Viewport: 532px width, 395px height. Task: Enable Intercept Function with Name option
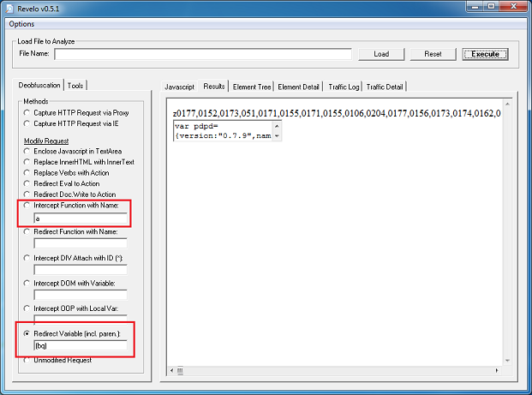pyautogui.click(x=27, y=206)
